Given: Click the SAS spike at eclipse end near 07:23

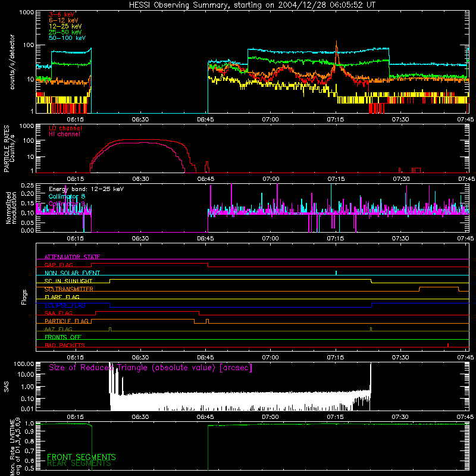Looking at the screenshot, I should [370, 377].
